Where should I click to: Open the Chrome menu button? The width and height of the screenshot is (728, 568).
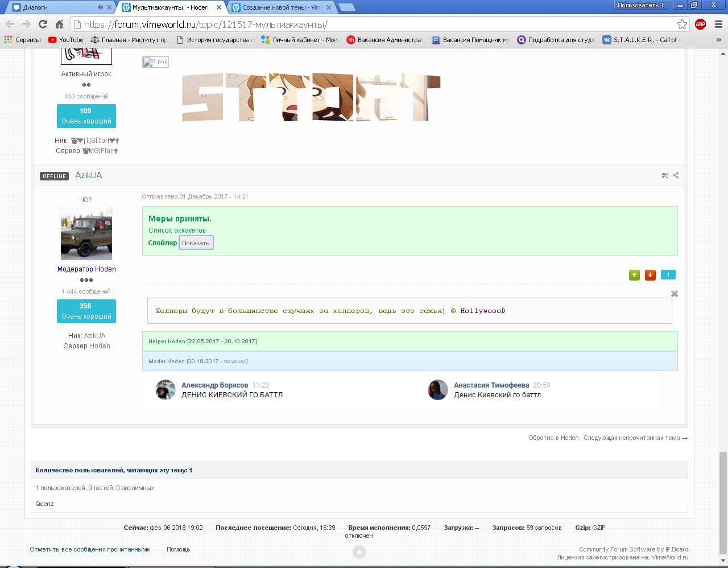coord(718,24)
